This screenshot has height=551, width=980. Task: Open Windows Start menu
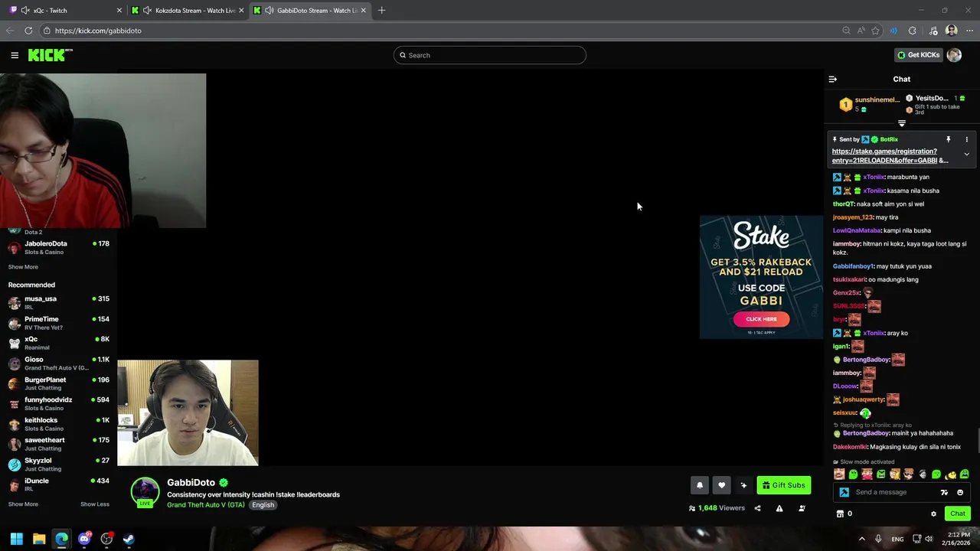pyautogui.click(x=16, y=539)
